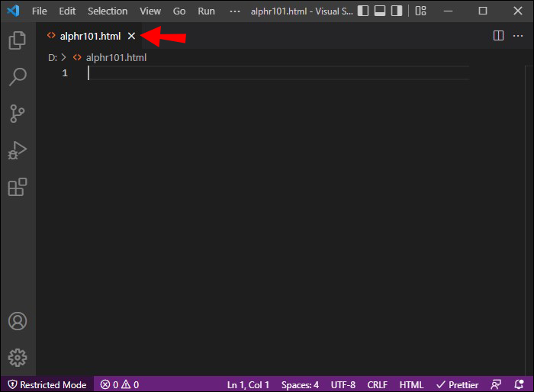Open the Run and Debug view
The width and height of the screenshot is (534, 392).
(17, 150)
